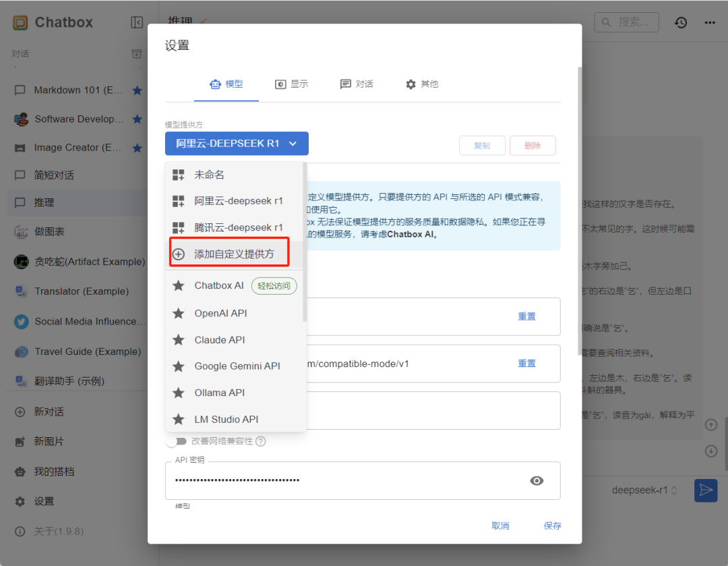Image resolution: width=728 pixels, height=566 pixels.
Task: Select Google Gemini API provider
Action: click(x=234, y=366)
